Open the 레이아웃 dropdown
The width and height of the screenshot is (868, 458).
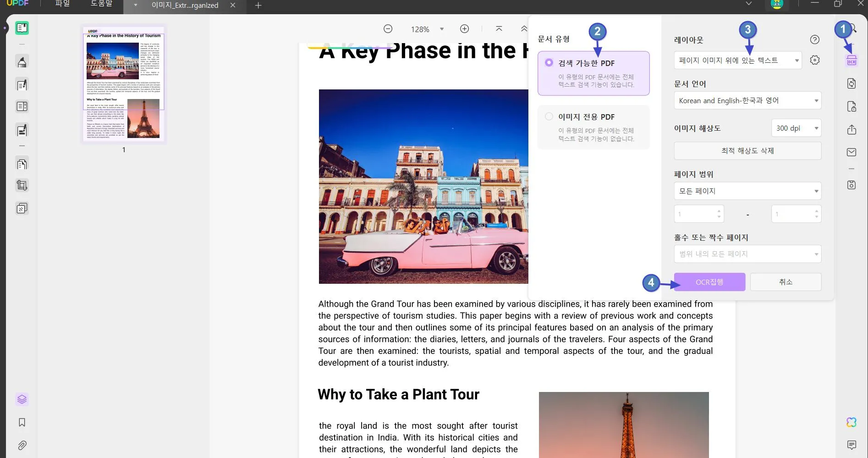(738, 60)
